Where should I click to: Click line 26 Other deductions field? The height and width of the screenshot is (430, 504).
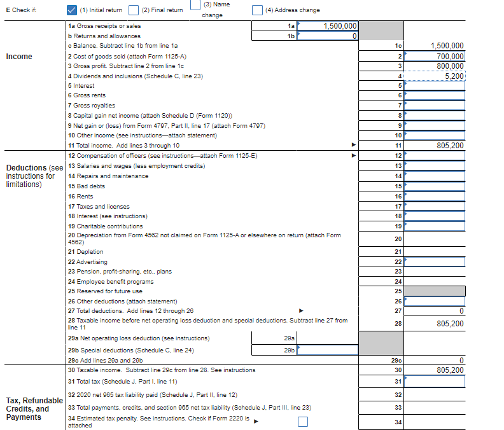click(434, 301)
